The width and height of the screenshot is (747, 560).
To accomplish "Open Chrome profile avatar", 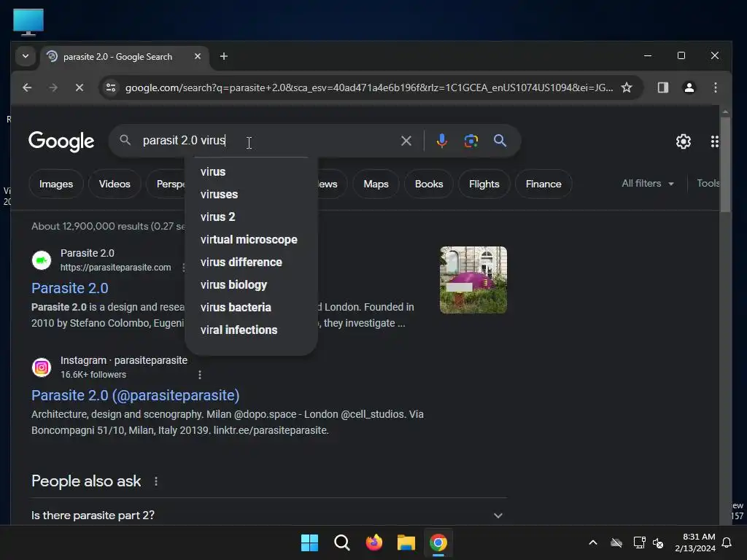I will coord(689,87).
